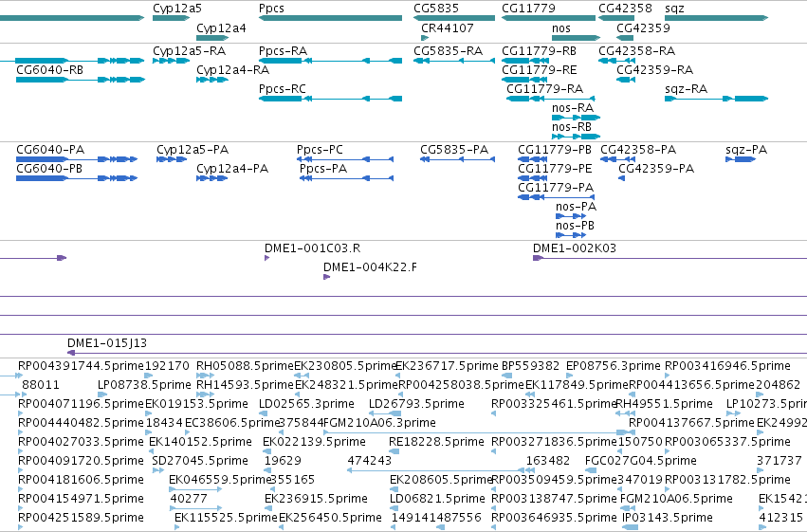The height and width of the screenshot is (532, 807).
Task: Select the nos-RB transcript label
Action: point(571,127)
